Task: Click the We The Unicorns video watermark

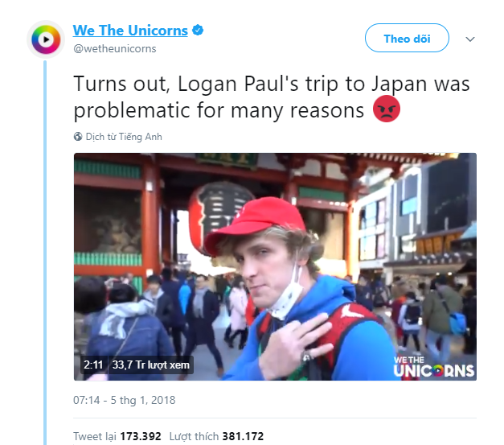Action: 433,367
